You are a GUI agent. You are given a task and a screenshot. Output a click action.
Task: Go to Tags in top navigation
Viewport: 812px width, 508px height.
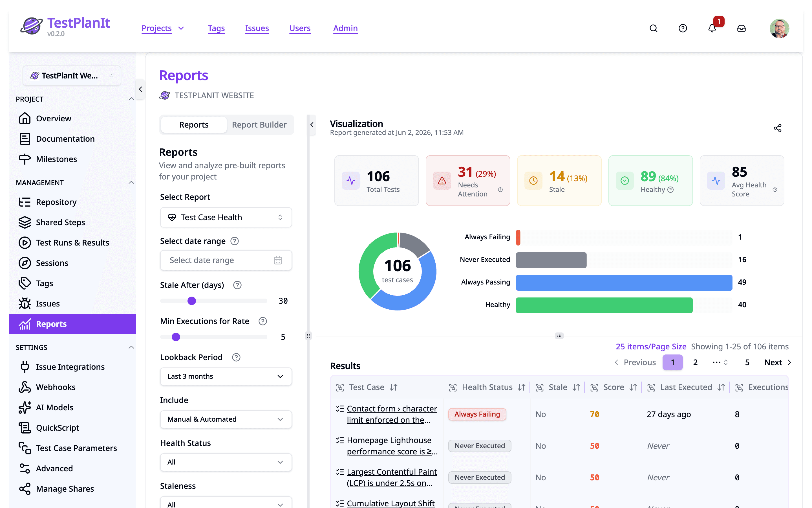coord(216,28)
